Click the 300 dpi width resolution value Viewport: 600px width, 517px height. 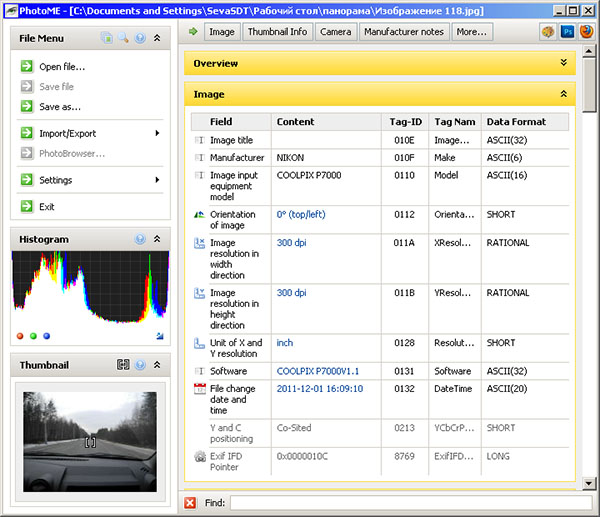tap(292, 243)
